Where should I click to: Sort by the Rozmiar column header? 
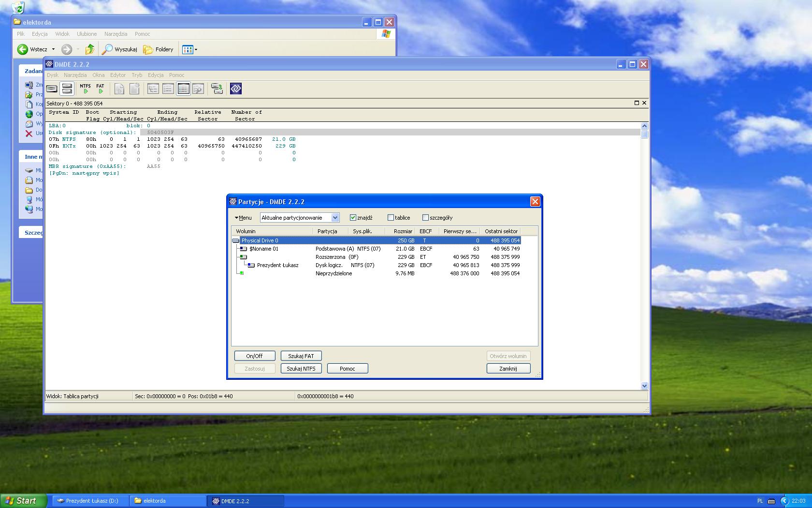pyautogui.click(x=400, y=231)
